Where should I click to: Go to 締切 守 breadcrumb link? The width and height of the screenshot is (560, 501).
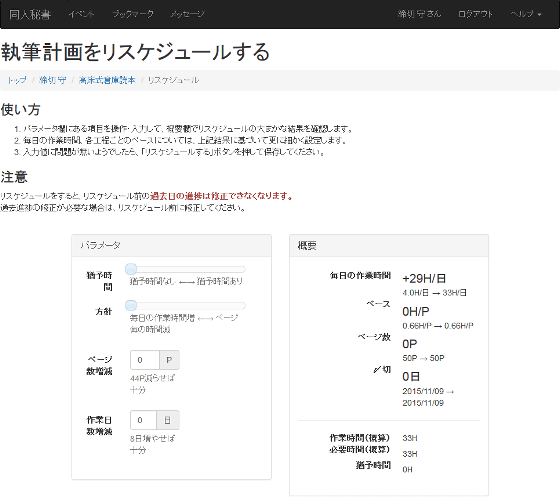pyautogui.click(x=52, y=80)
